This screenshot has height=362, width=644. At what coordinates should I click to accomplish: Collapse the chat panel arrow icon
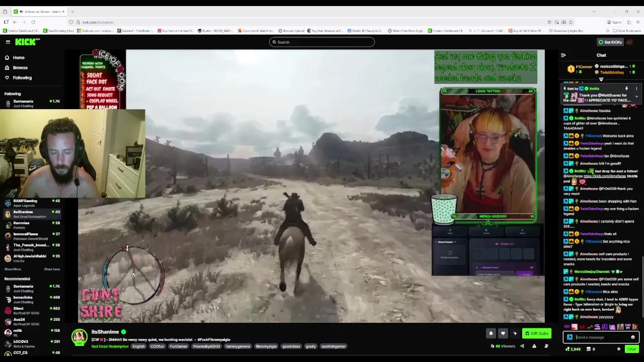click(563, 55)
